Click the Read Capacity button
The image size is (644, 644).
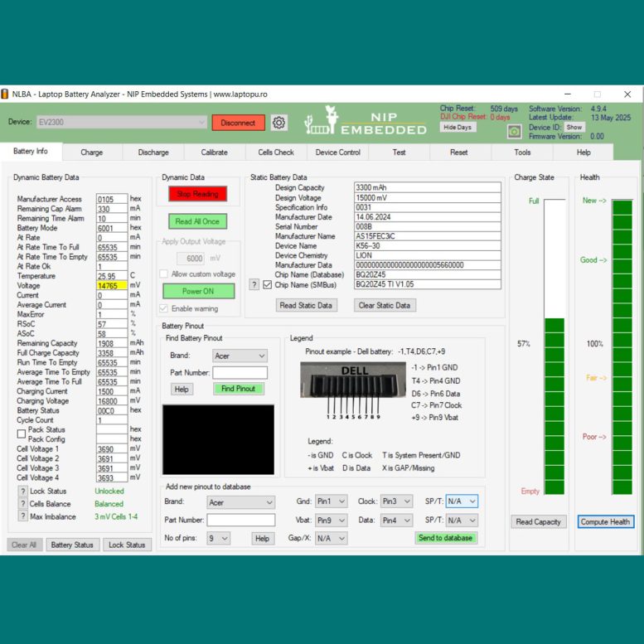(539, 521)
